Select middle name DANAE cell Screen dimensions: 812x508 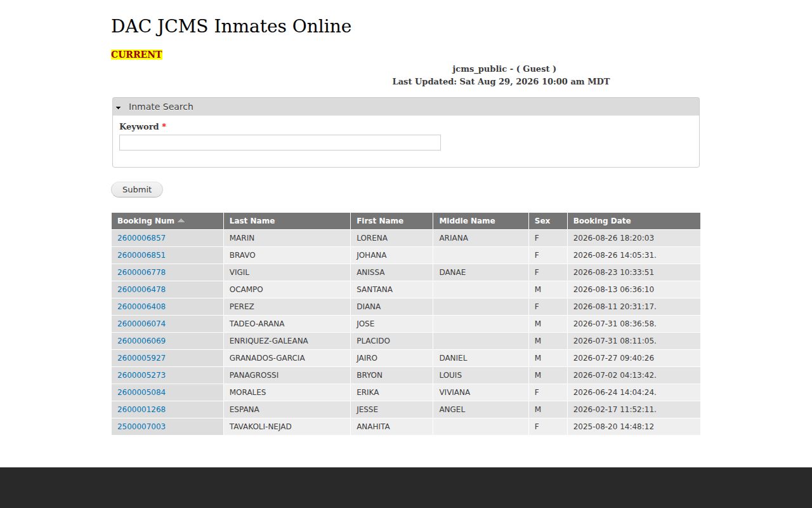(x=481, y=272)
